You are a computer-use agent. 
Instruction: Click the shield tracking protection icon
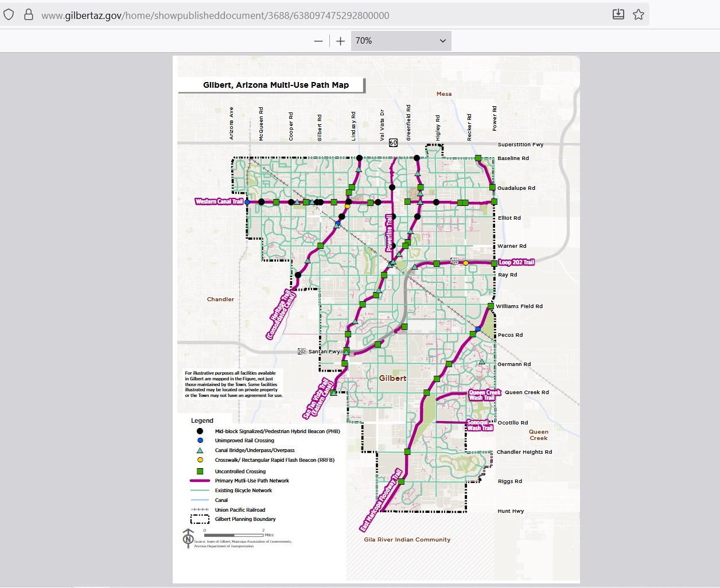pyautogui.click(x=9, y=15)
